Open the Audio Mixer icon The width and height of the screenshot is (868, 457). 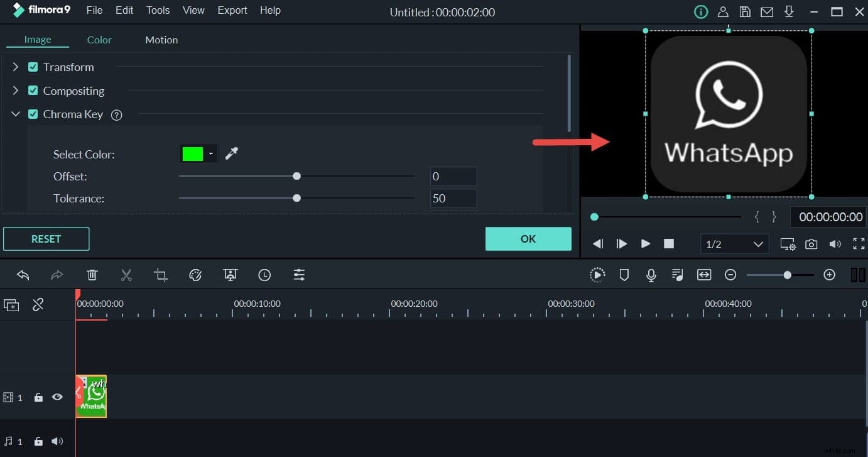(x=677, y=275)
